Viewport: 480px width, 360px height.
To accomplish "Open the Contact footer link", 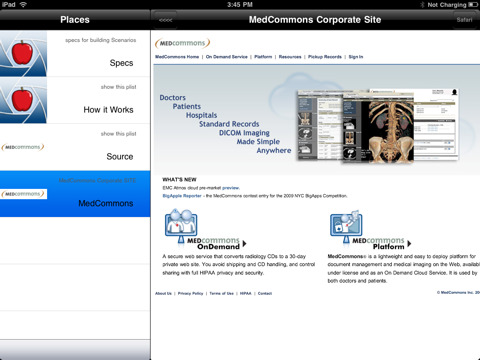I will [265, 294].
